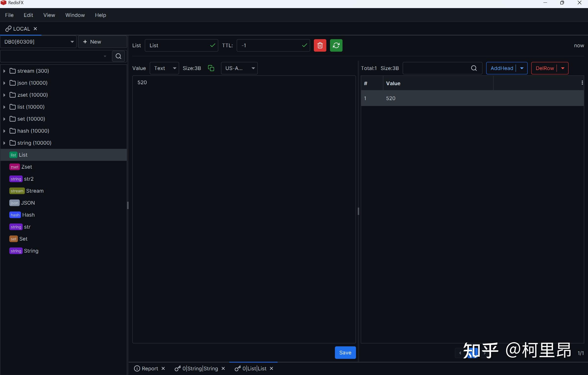
Task: Open the Window menu
Action: (x=75, y=15)
